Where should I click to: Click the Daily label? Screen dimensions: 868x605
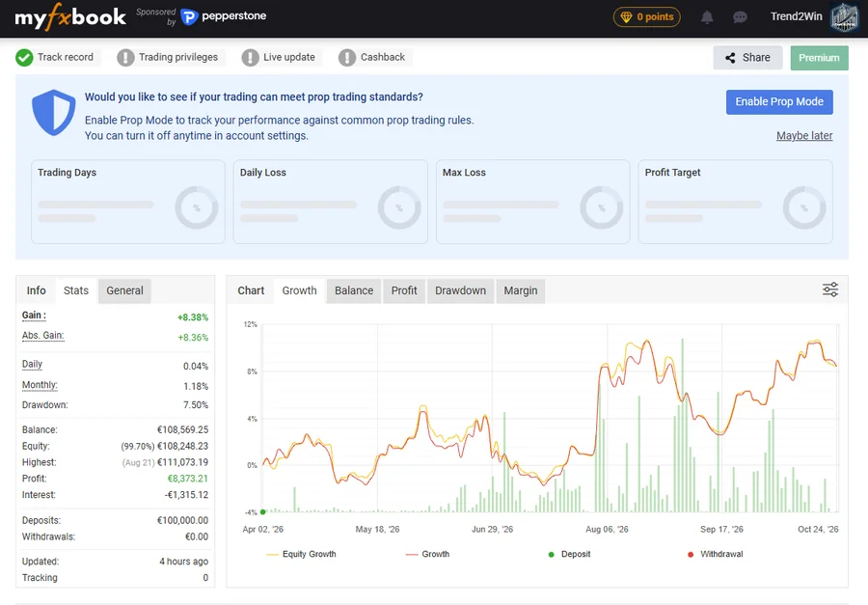coord(32,364)
